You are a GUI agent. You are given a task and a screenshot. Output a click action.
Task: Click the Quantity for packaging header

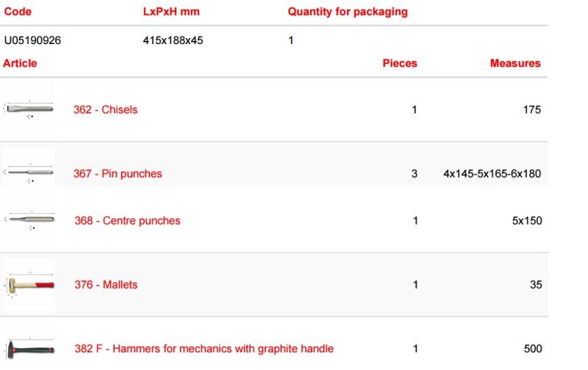tap(348, 12)
